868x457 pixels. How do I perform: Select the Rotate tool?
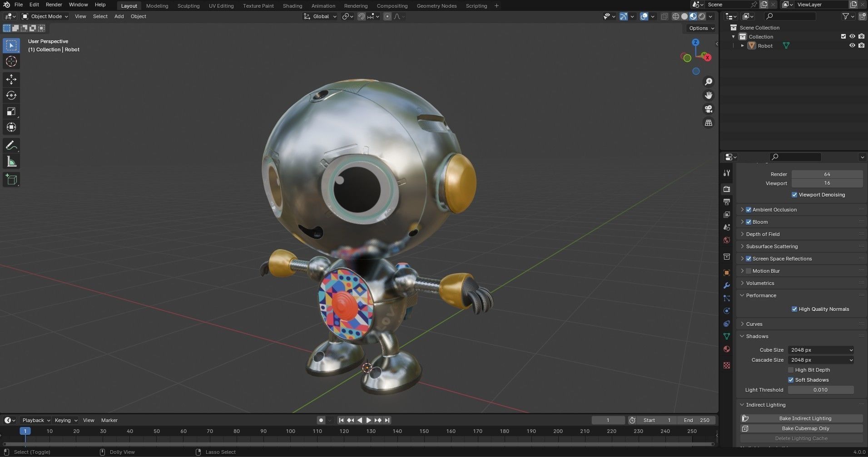pyautogui.click(x=11, y=95)
